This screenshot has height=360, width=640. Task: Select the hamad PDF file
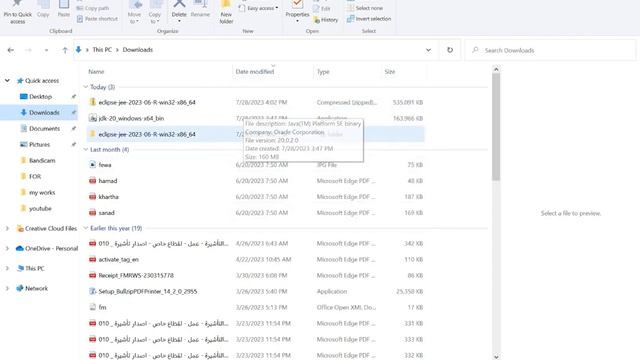[256, 181]
